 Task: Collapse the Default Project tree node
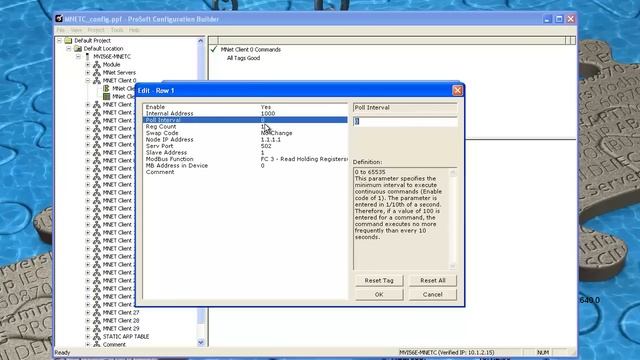pyautogui.click(x=59, y=40)
